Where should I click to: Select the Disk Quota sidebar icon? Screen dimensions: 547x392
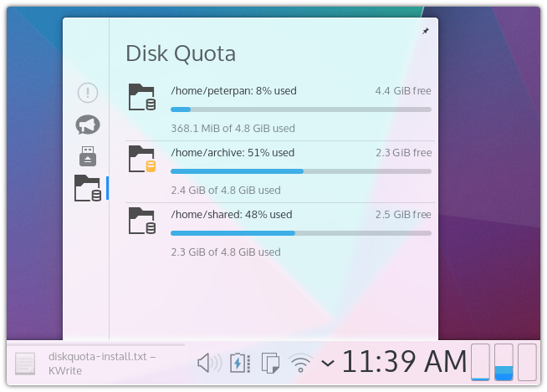pos(88,188)
